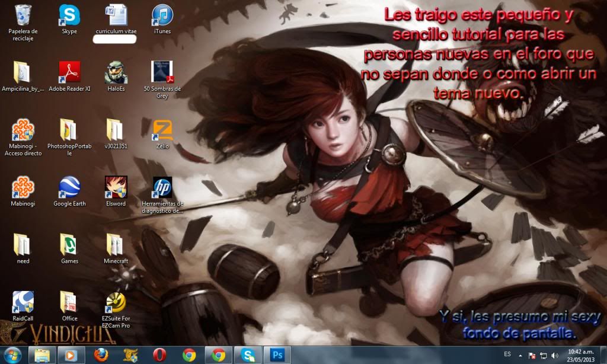This screenshot has width=607, height=364.
Task: Open Windows Explorer from the taskbar
Action: [43, 355]
